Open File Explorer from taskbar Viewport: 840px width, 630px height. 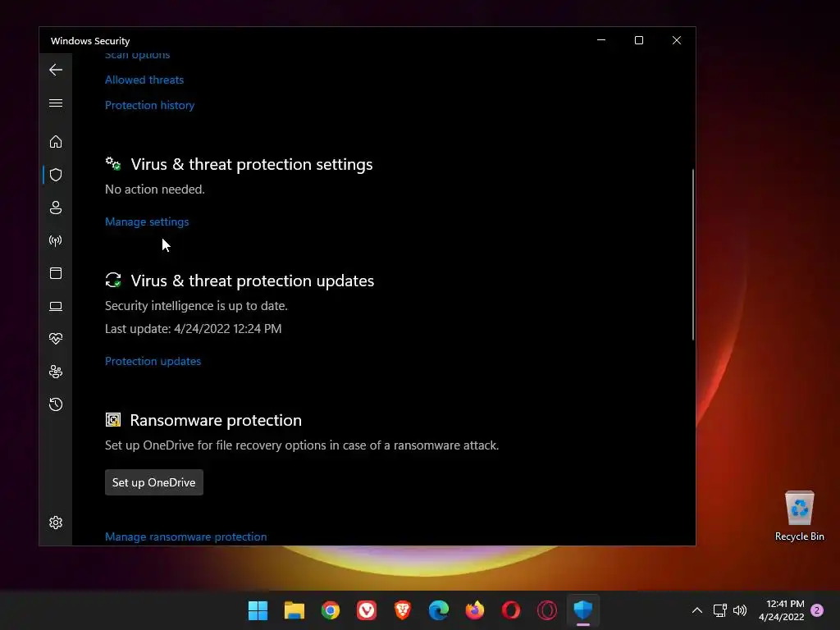click(x=294, y=610)
